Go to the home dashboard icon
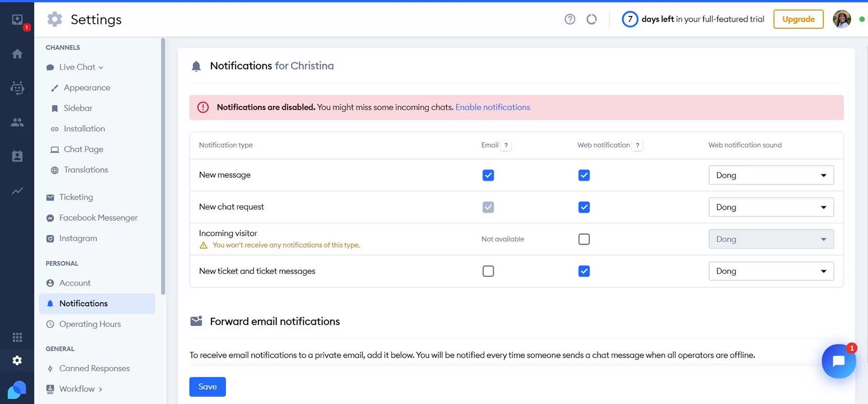Image resolution: width=868 pixels, height=404 pixels. [17, 54]
